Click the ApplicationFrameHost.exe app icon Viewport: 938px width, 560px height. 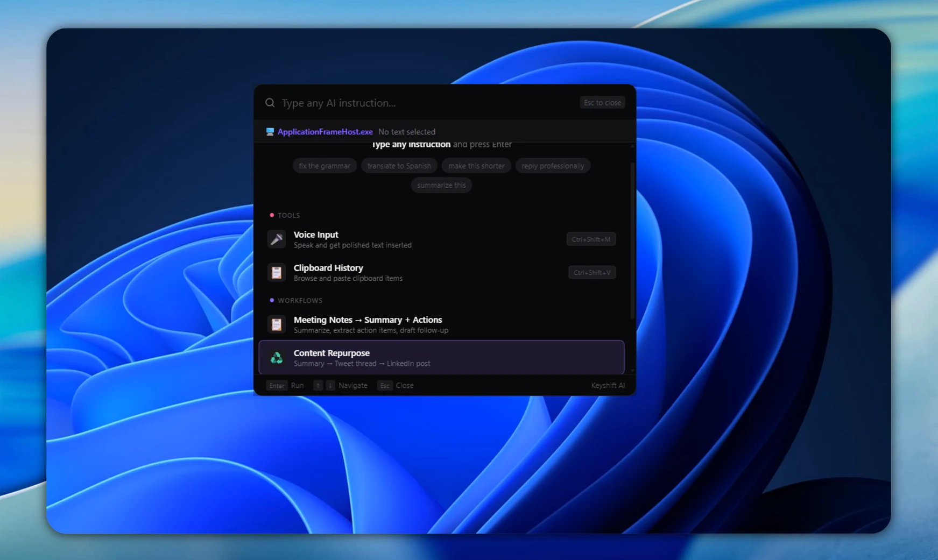[x=270, y=132]
